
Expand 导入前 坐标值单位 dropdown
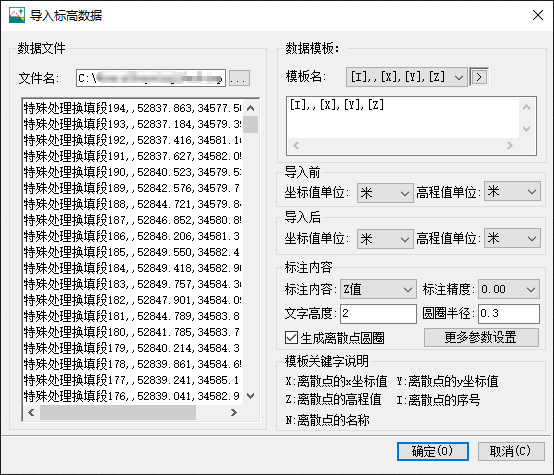pyautogui.click(x=385, y=193)
